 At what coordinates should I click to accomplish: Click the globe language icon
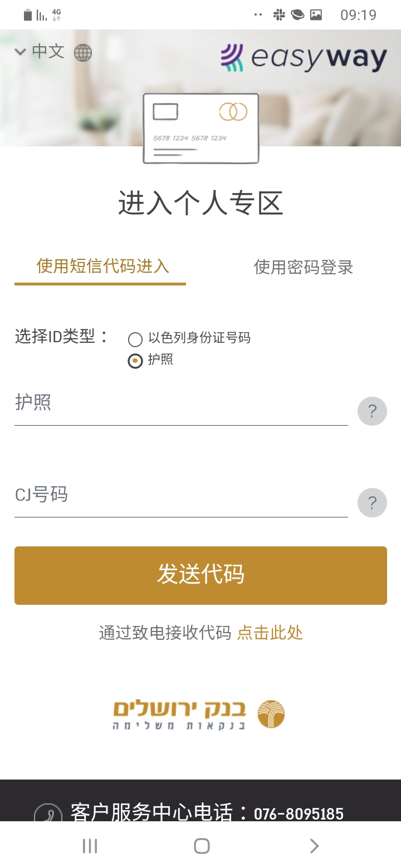point(83,53)
